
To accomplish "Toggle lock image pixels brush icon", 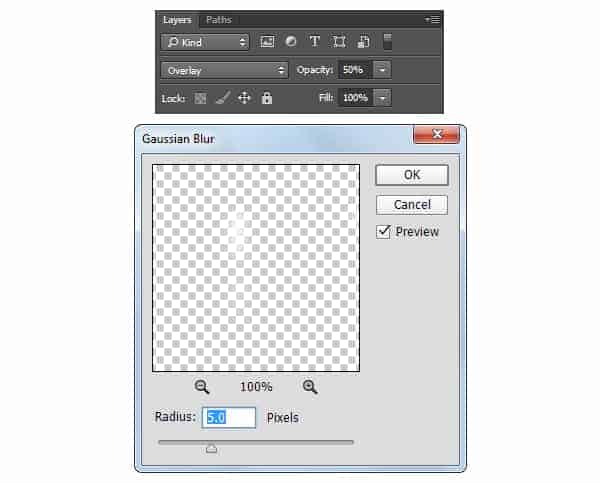I will click(223, 98).
